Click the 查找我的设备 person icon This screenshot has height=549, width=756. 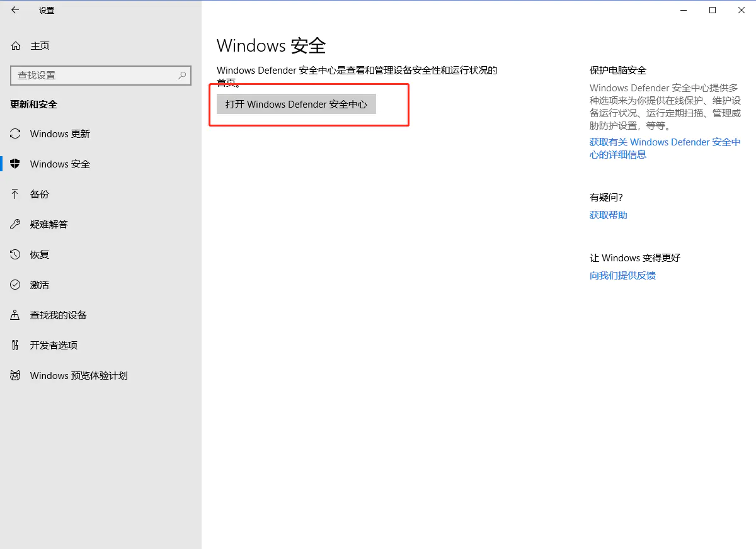click(15, 315)
